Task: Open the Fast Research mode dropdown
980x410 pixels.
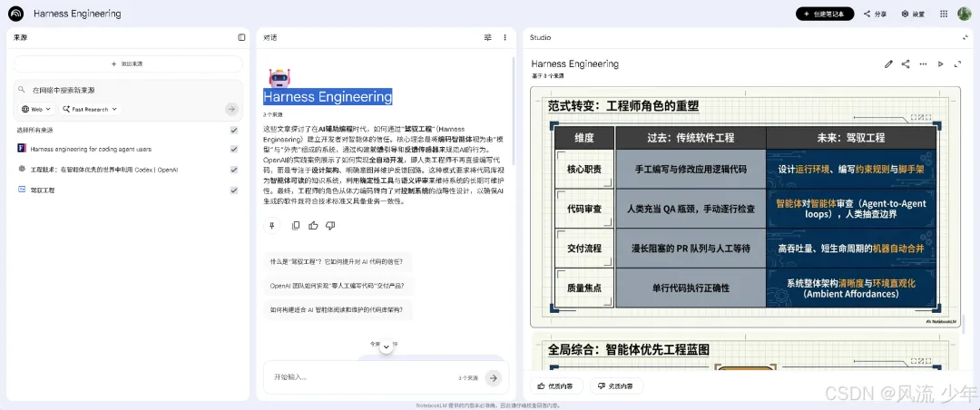Action: 90,110
